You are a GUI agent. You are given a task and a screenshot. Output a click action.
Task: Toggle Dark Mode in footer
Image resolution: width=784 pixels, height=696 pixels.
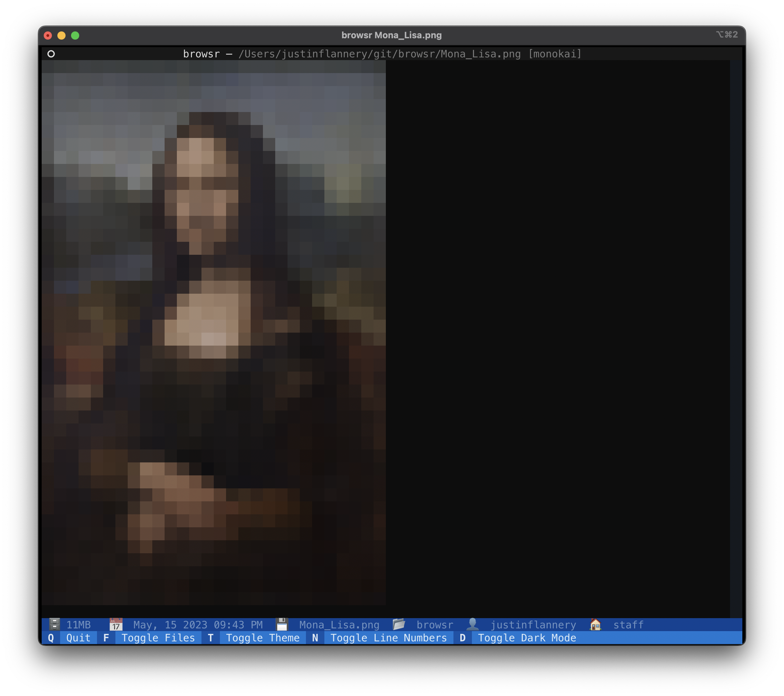(x=527, y=638)
